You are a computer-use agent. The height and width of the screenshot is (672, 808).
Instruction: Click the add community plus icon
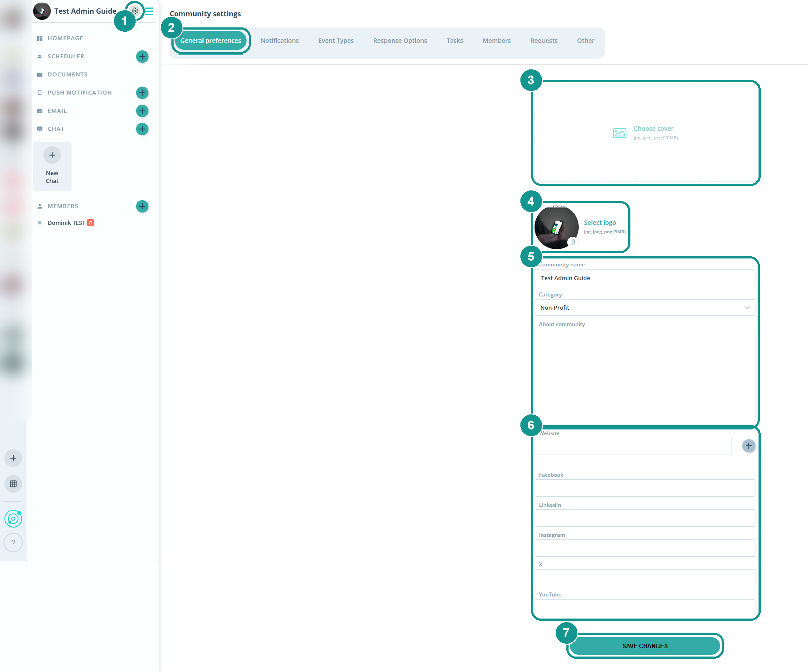point(13,458)
